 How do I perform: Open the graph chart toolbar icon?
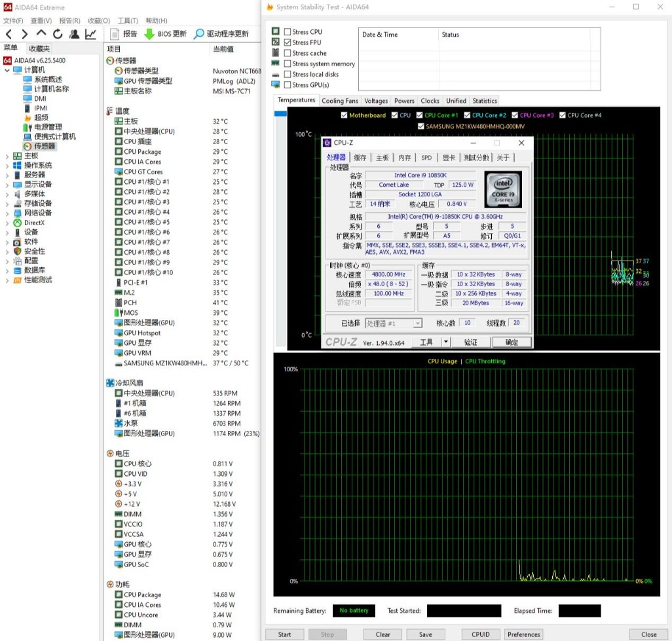[x=90, y=34]
